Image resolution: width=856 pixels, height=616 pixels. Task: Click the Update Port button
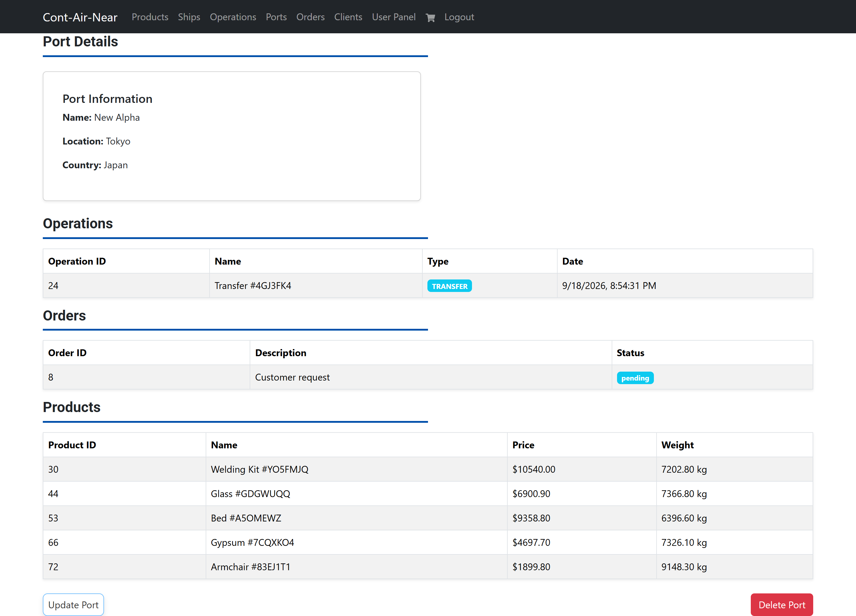(73, 605)
